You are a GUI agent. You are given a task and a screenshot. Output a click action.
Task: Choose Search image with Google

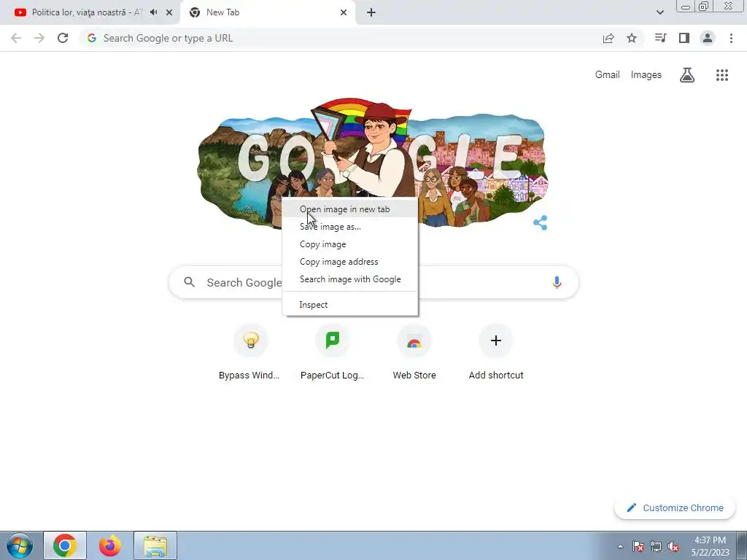[x=350, y=279]
